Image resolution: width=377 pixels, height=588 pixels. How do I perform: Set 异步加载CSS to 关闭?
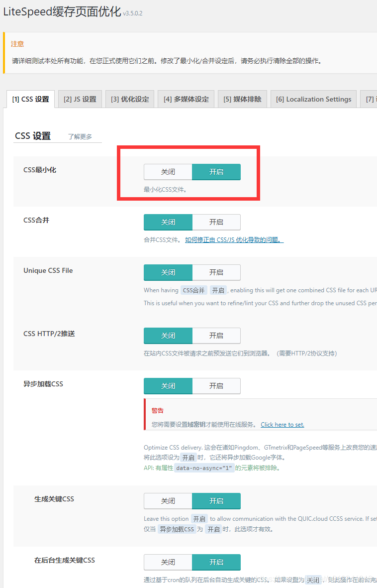(168, 386)
